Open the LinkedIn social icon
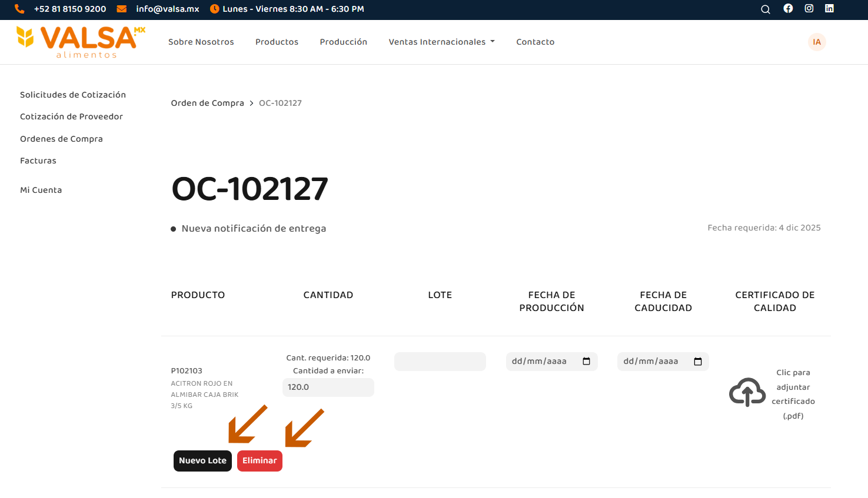868x498 pixels. [829, 8]
